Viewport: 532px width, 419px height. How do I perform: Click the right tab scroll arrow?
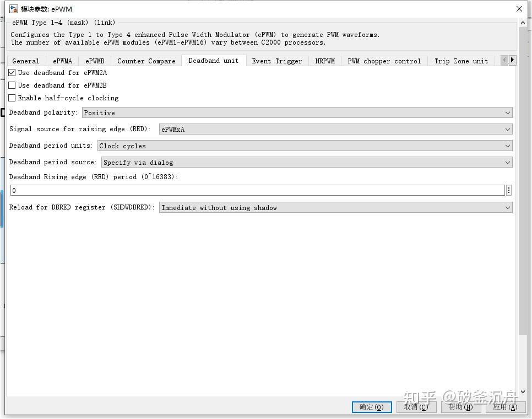pyautogui.click(x=512, y=61)
